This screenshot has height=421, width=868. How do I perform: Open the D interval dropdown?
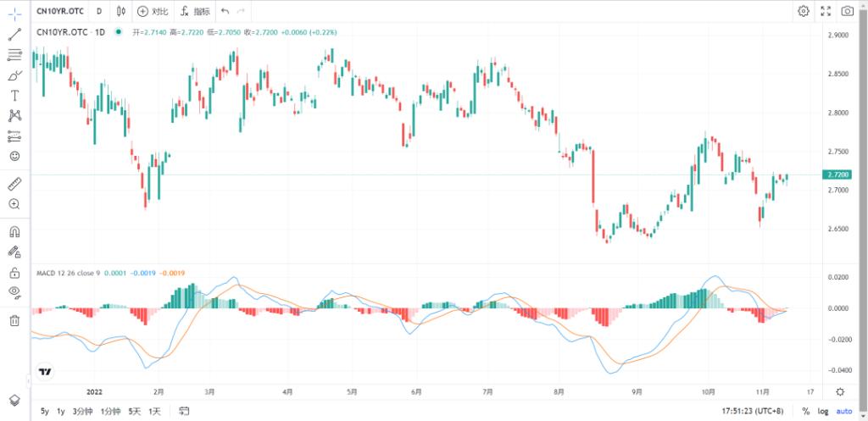click(x=99, y=11)
